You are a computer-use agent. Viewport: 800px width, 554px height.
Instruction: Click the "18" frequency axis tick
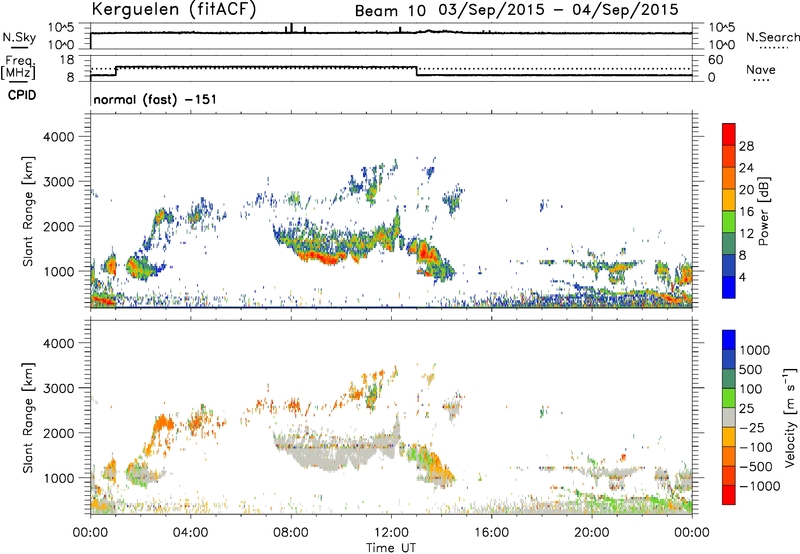[x=66, y=60]
